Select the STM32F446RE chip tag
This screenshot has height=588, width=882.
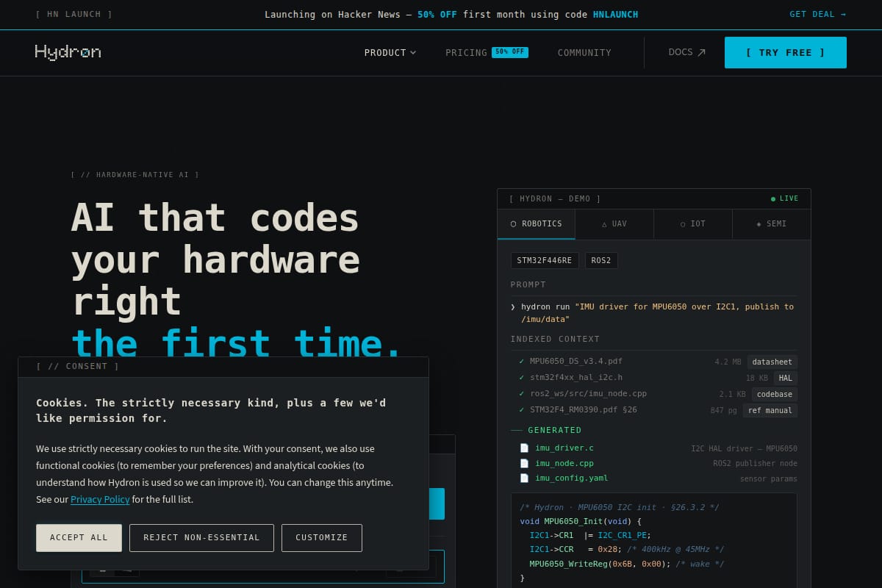tap(545, 260)
